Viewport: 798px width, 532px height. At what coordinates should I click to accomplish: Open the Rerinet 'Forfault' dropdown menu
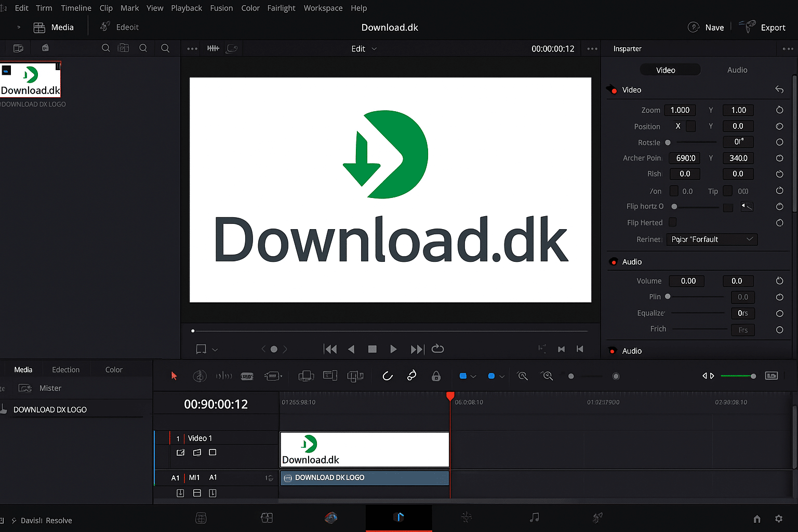pos(712,240)
